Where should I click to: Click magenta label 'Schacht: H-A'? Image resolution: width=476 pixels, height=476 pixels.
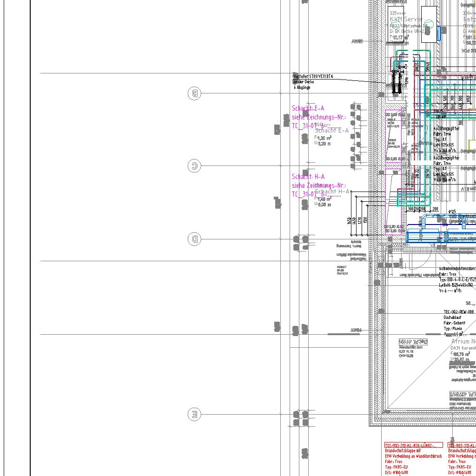click(x=308, y=176)
